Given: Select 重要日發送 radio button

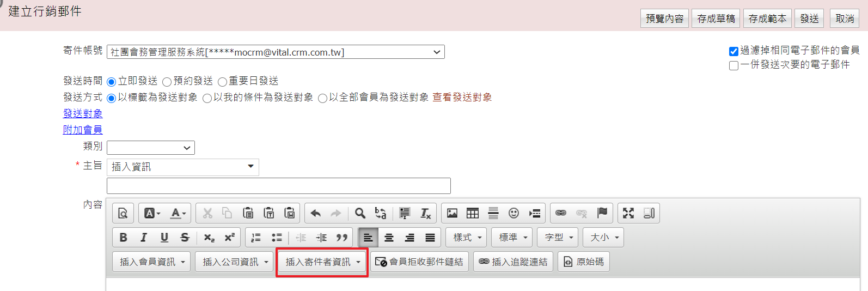Looking at the screenshot, I should click(x=222, y=82).
